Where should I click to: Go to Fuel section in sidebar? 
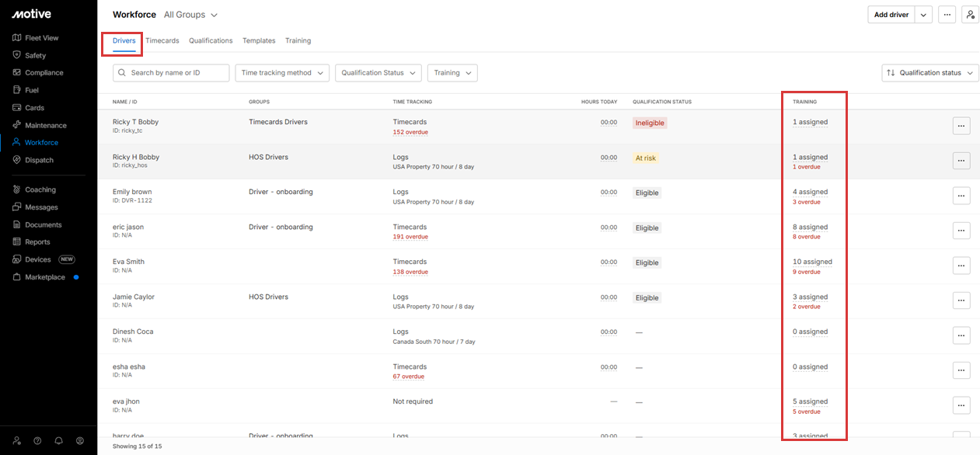[x=31, y=90]
